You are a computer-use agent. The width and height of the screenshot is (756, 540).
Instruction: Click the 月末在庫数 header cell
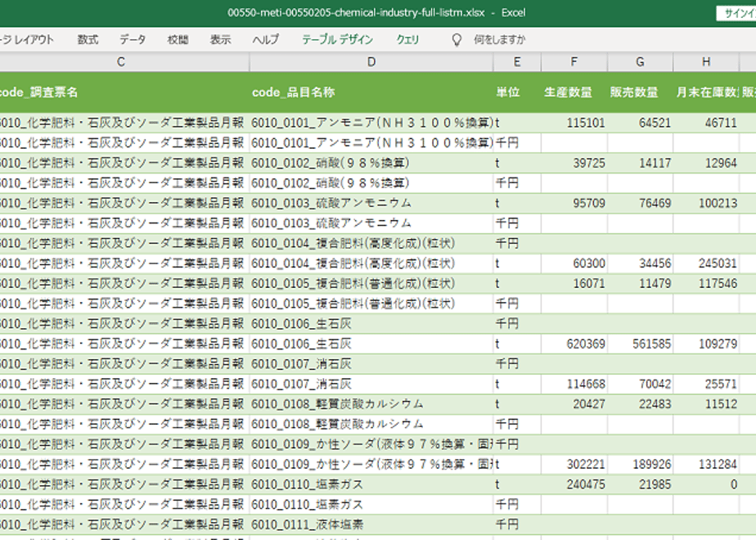(706, 92)
